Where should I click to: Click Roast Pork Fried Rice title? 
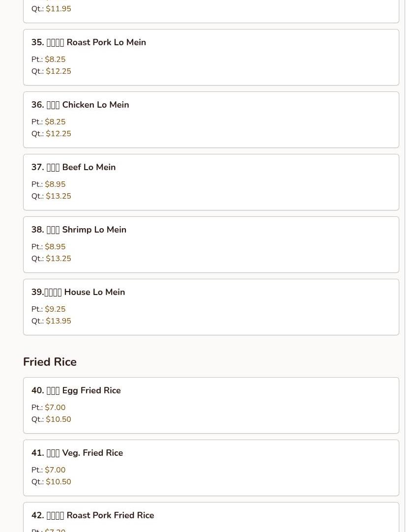(x=92, y=515)
